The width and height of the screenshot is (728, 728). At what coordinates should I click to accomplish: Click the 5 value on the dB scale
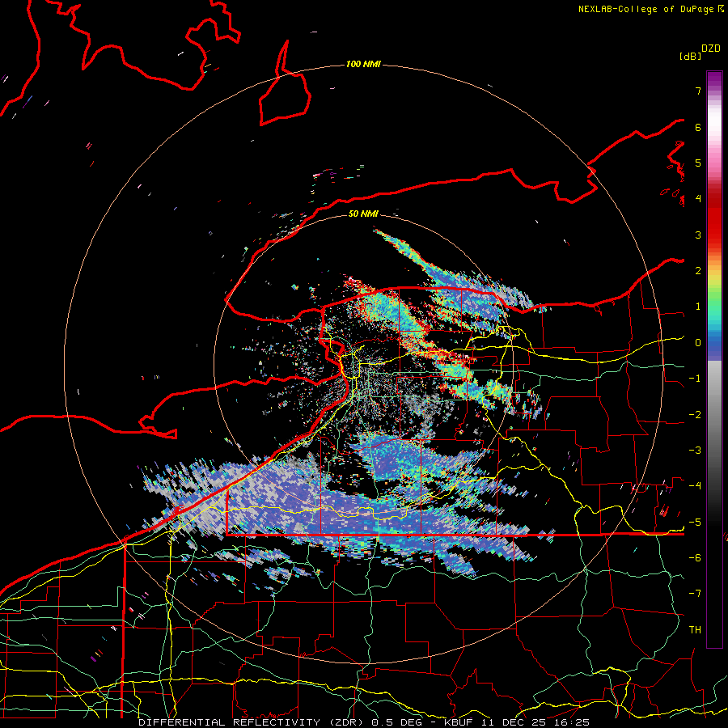(698, 163)
